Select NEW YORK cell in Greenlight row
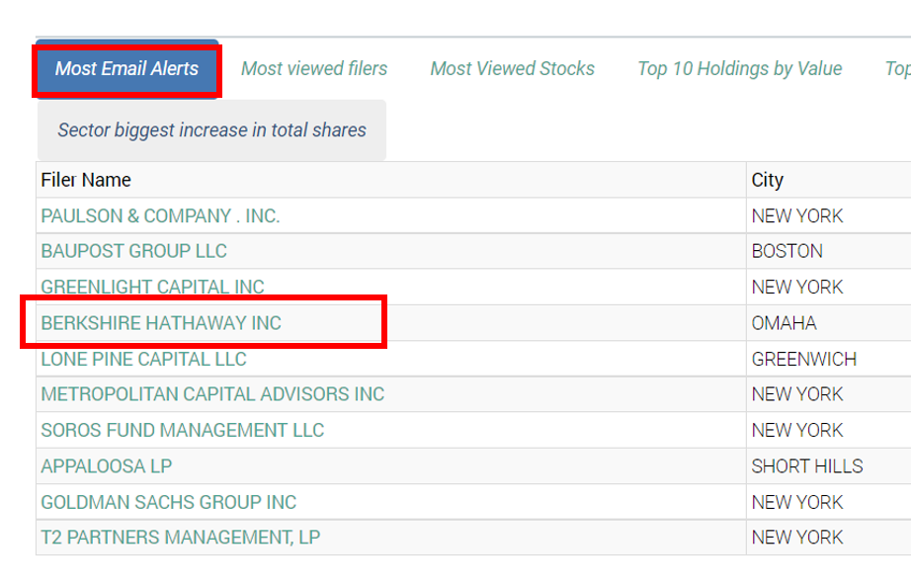911x588 pixels. (x=829, y=287)
